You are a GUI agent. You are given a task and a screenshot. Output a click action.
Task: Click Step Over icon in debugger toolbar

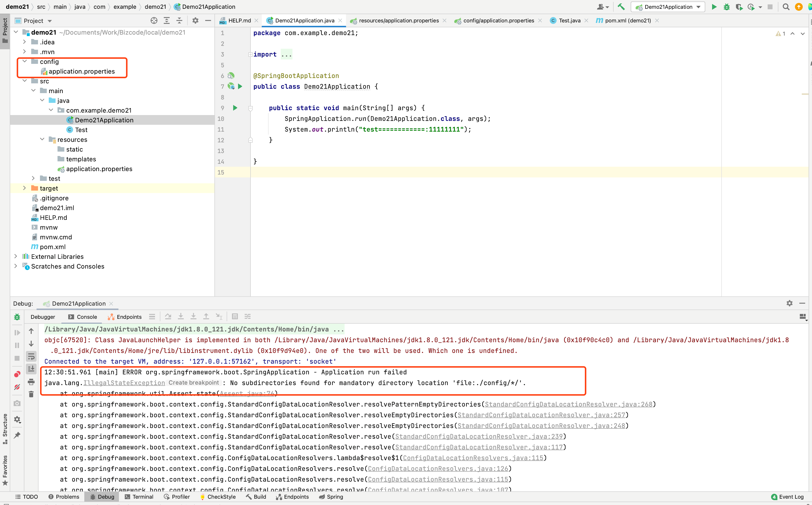(x=168, y=317)
